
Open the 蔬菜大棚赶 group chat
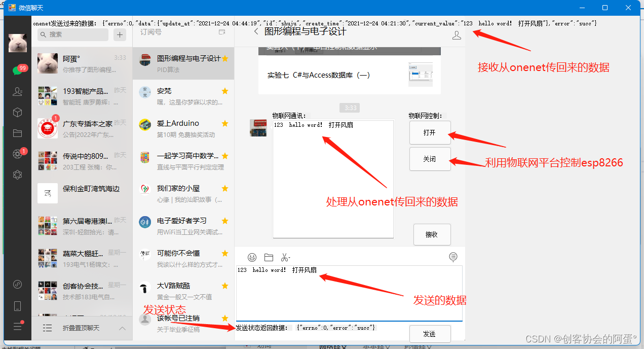pos(82,258)
